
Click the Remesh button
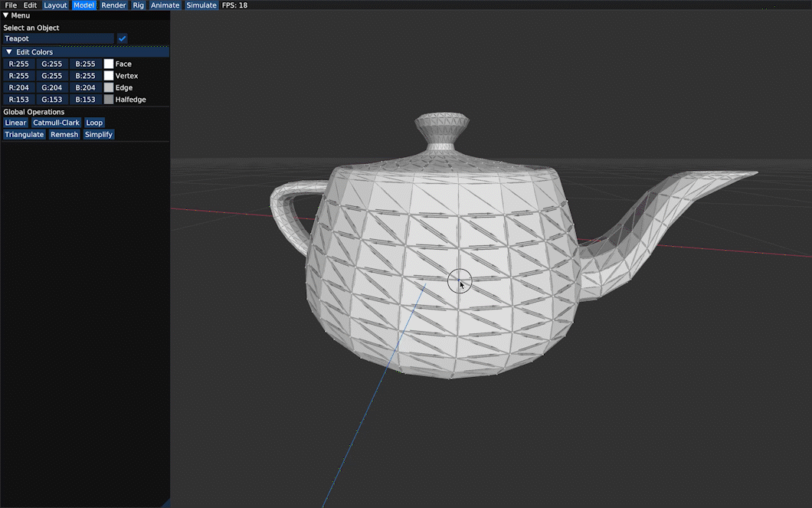click(64, 135)
